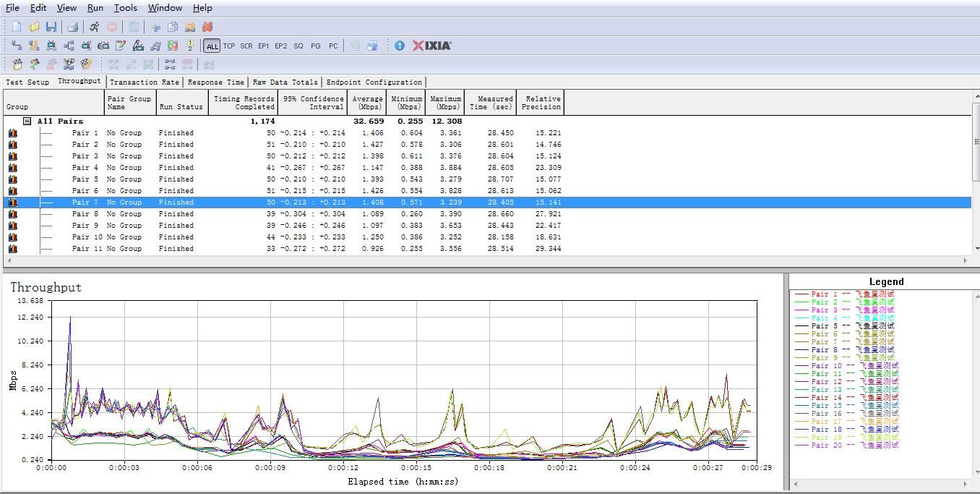
Task: Delete selection with red X icon
Action: coord(207,27)
